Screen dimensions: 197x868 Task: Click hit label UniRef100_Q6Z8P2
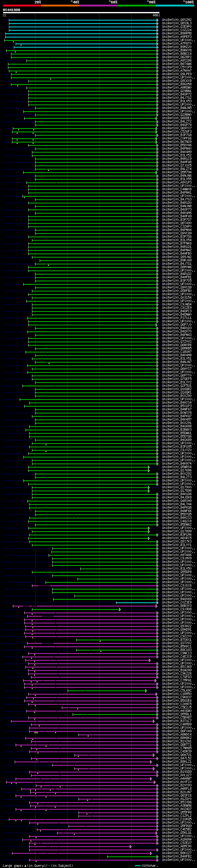pos(176,57)
